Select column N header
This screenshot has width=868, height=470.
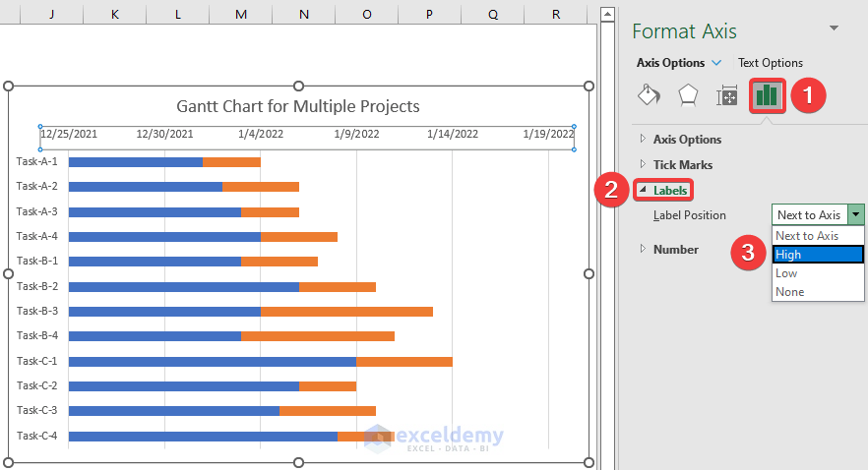(303, 15)
